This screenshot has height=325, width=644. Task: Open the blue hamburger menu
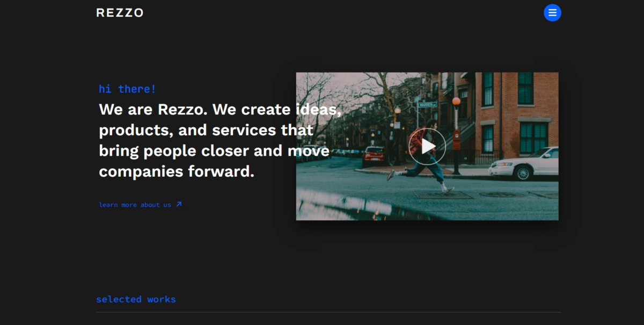[552, 13]
